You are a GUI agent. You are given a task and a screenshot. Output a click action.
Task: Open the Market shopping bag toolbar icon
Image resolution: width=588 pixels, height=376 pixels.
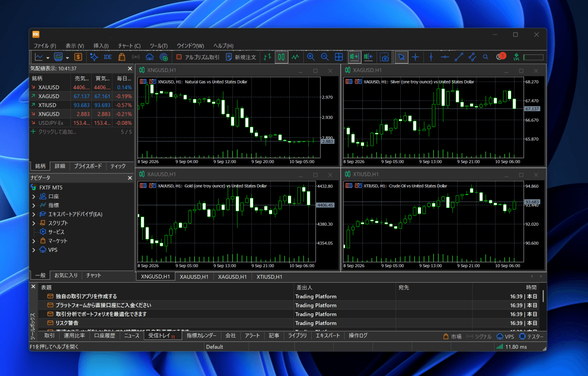pyautogui.click(x=121, y=57)
